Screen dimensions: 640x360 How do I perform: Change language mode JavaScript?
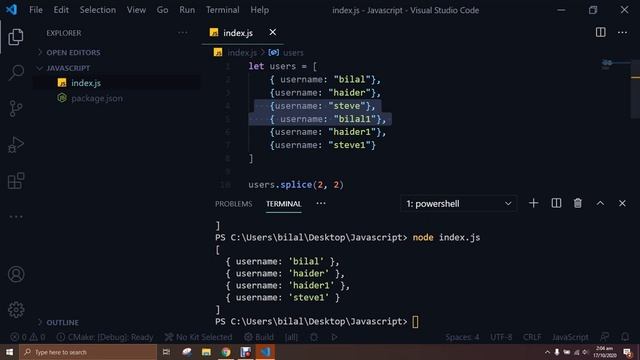(570, 337)
